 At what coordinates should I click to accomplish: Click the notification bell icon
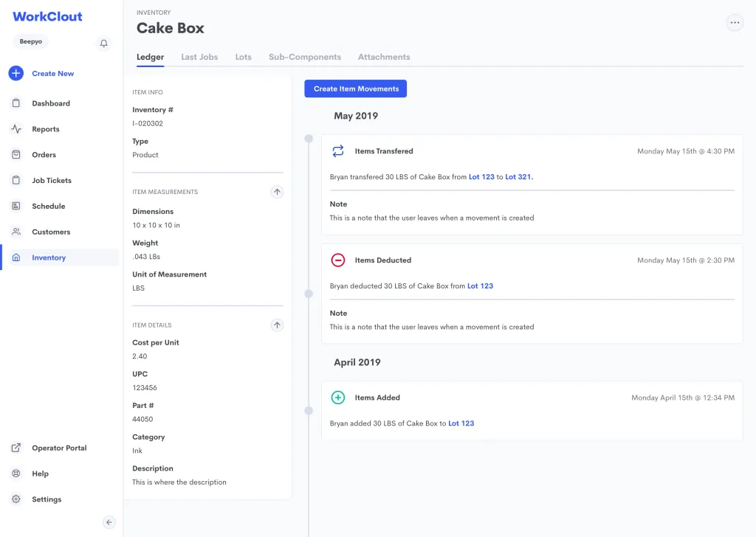point(104,44)
